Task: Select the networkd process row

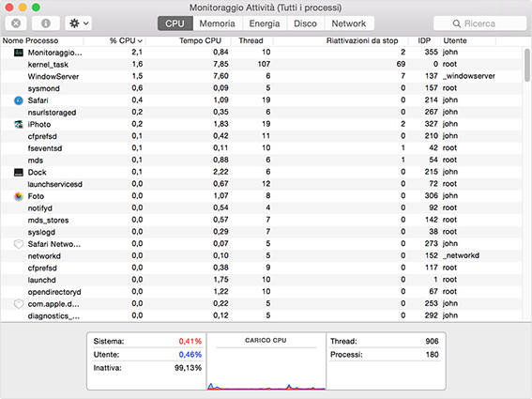Action: [261, 256]
